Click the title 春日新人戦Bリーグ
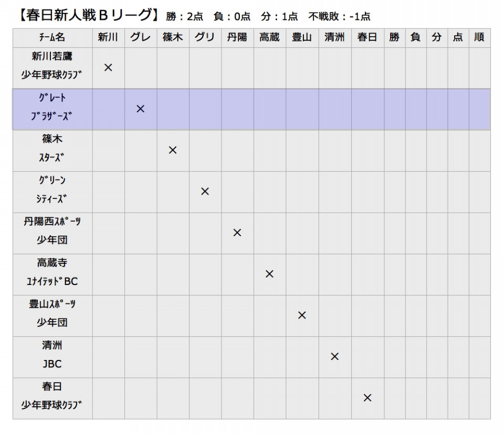Screen dimensions: 504x434 [88, 15]
